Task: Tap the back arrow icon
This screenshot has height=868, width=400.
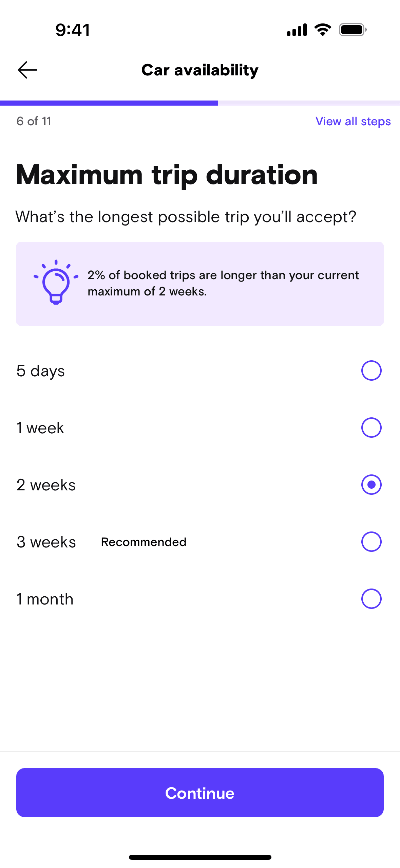Action: (x=27, y=70)
